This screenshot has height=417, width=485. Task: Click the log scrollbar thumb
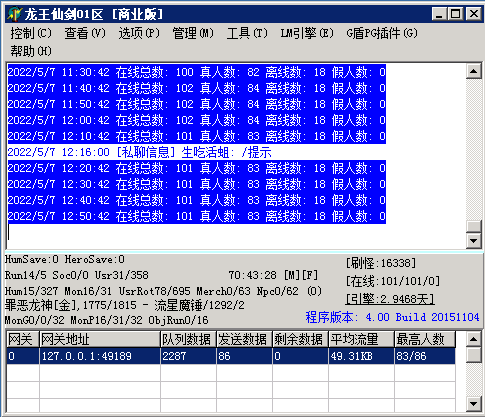coord(473,226)
